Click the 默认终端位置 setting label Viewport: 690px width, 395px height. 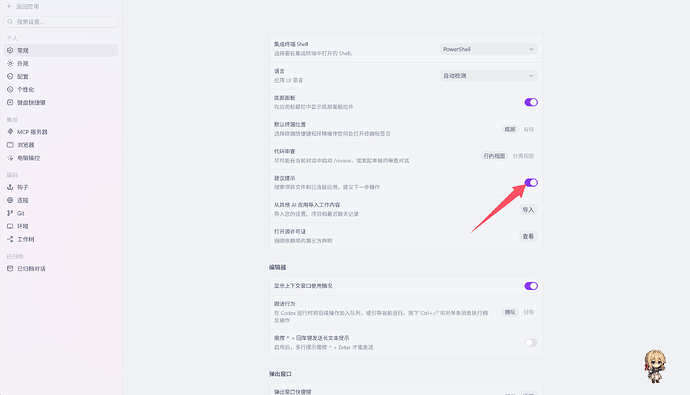pyautogui.click(x=290, y=124)
